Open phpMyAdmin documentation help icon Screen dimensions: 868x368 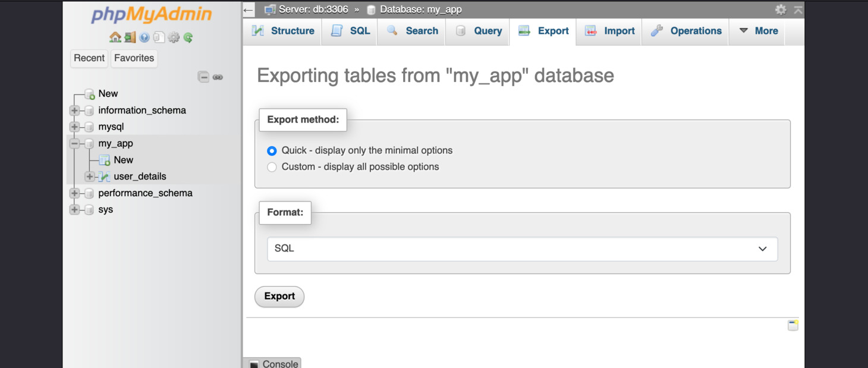[144, 37]
